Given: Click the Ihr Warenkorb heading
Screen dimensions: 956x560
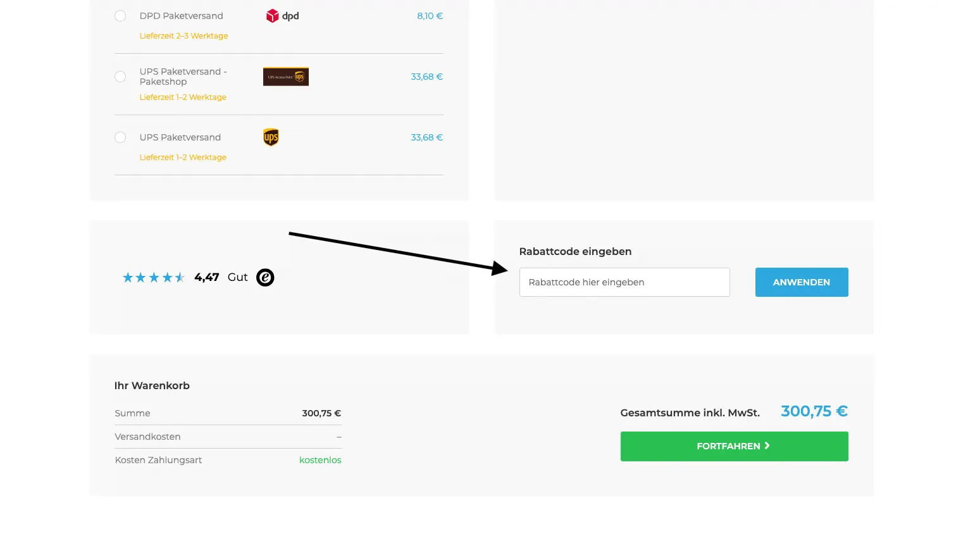Looking at the screenshot, I should (152, 385).
